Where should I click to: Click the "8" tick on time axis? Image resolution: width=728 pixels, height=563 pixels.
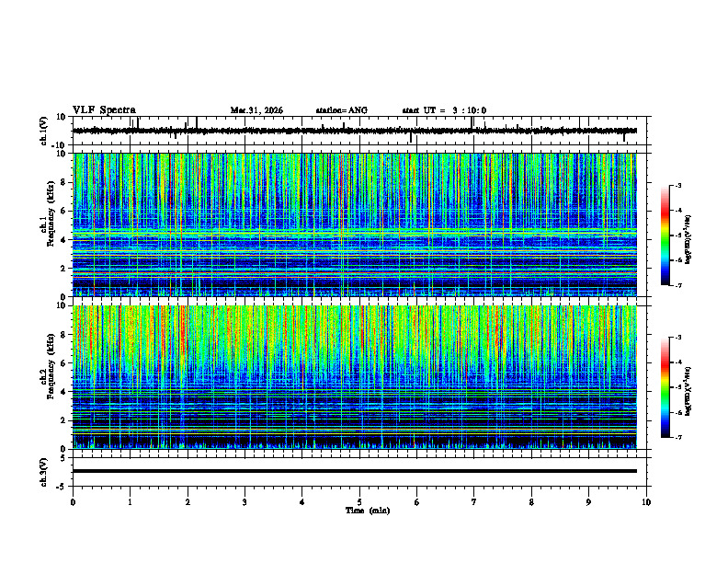(x=531, y=502)
